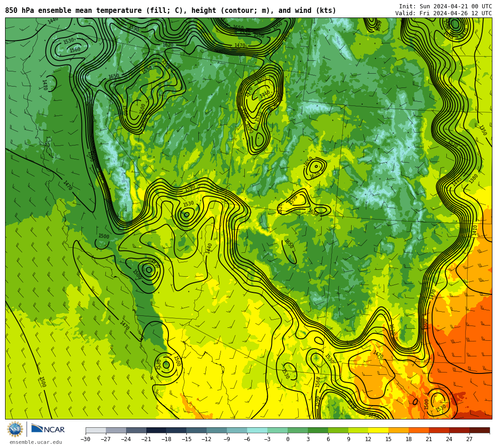Click the 15 colorbar tick label
The width and height of the screenshot is (497, 448).
(x=388, y=439)
